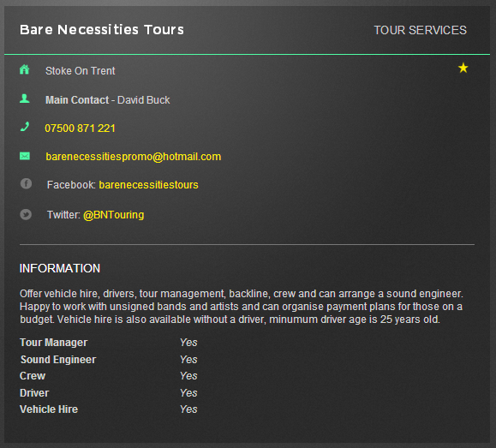Open the barenecessitiespromo@hotmail.com email link
Image resolution: width=496 pixels, height=448 pixels.
[133, 157]
